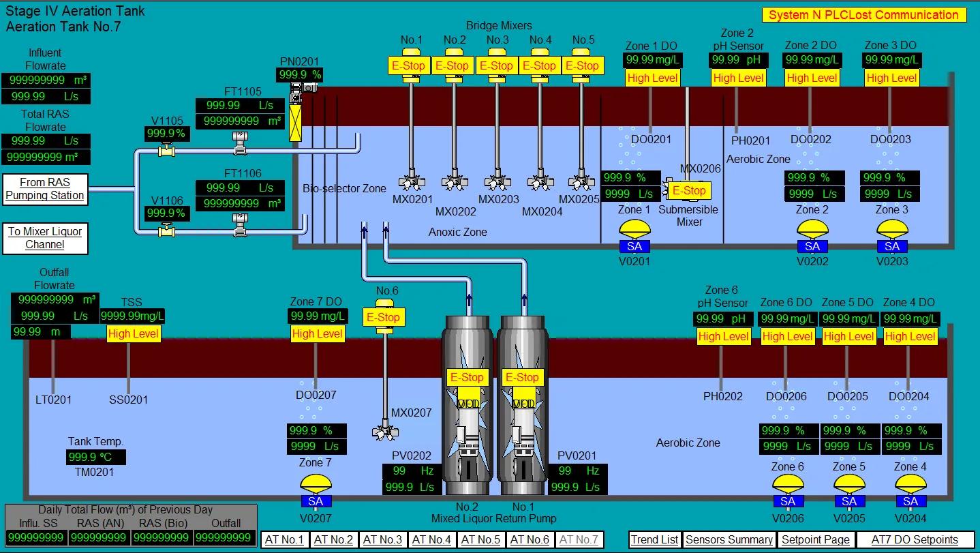Navigate to To Mixer Liquor Channel
Screen dimensions: 980x553
tap(45, 238)
